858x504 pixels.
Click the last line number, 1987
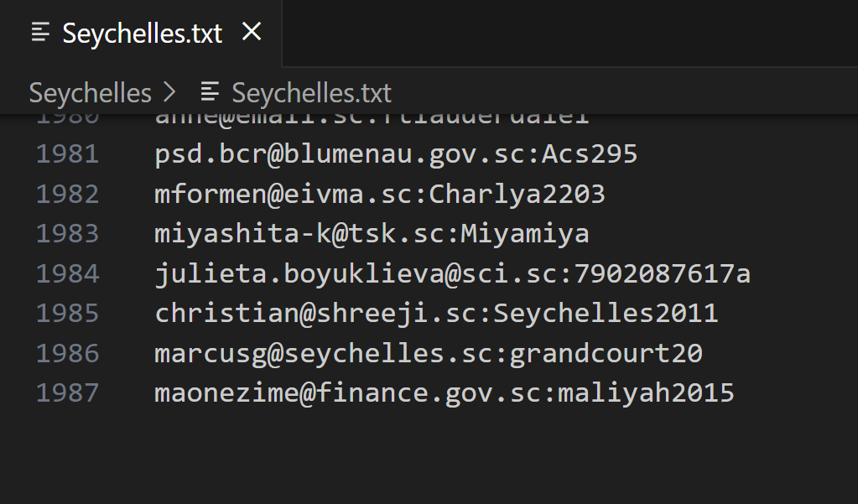(x=67, y=392)
